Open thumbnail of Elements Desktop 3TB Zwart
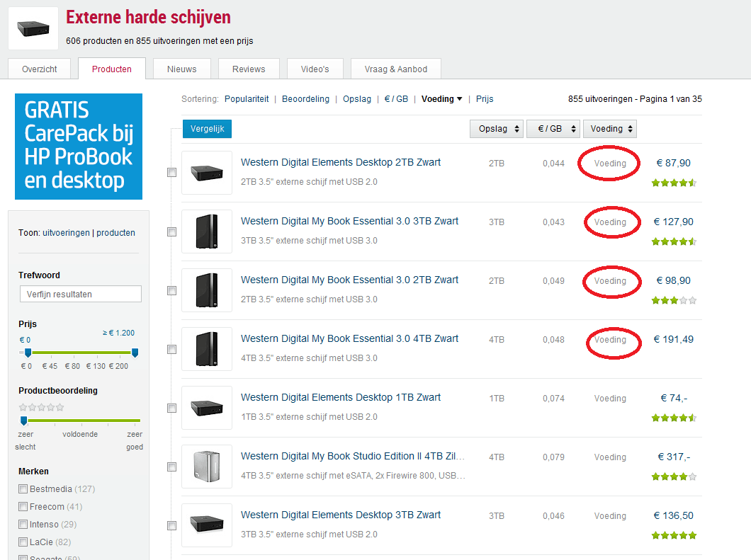Screen dimensions: 751x560 coord(207,525)
